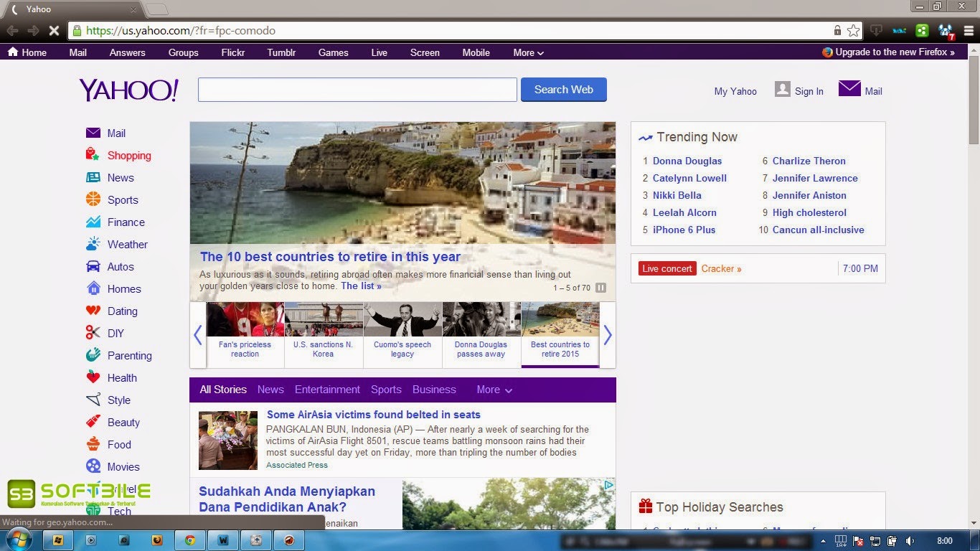Click the Parenting icon in sidebar

point(93,355)
